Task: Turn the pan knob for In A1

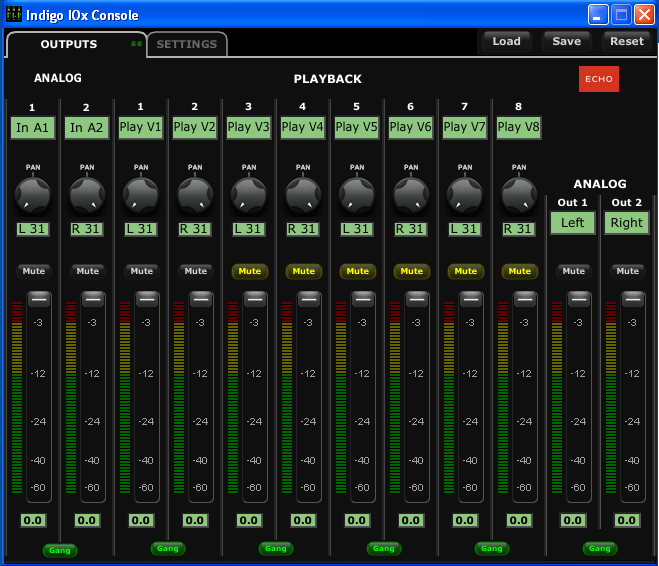Action: (x=33, y=193)
